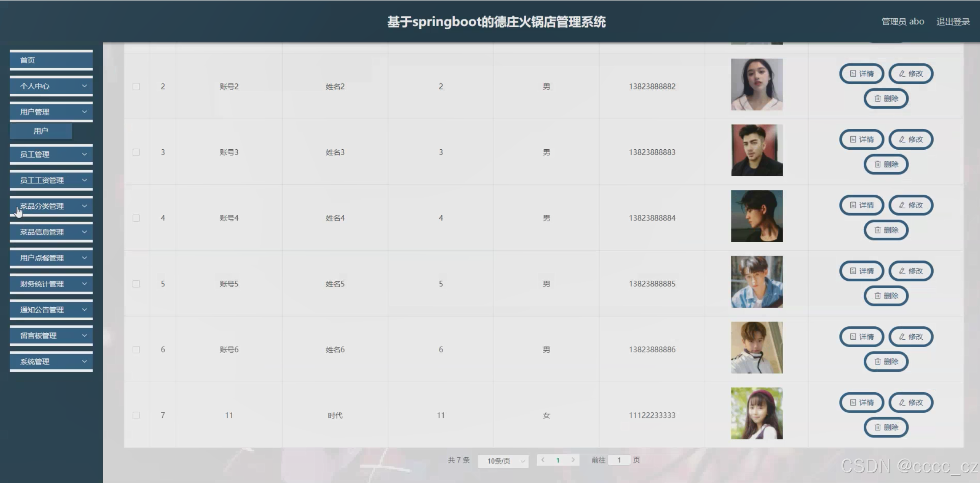Go to next page arrow in pagination
The width and height of the screenshot is (980, 483).
click(x=573, y=460)
